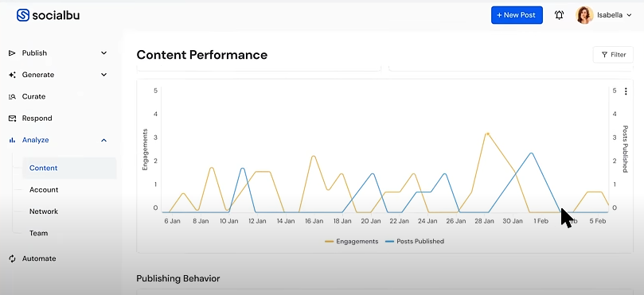Expand the Publish menu chevron
644x295 pixels.
(x=104, y=53)
